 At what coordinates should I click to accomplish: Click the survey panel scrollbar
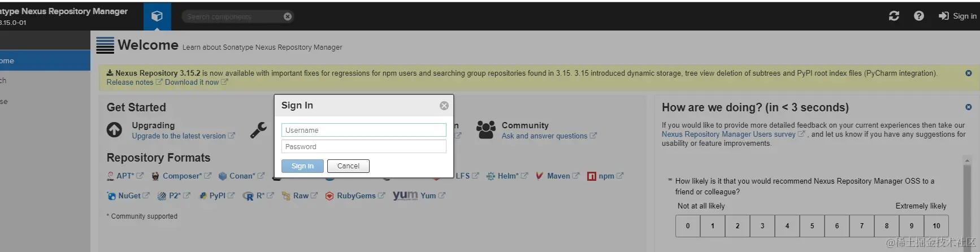[x=967, y=203]
